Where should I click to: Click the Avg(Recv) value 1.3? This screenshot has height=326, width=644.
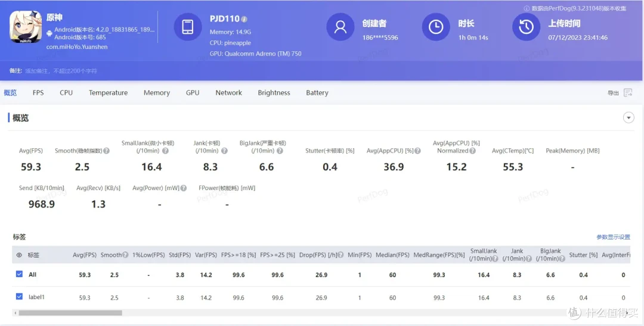(x=98, y=204)
